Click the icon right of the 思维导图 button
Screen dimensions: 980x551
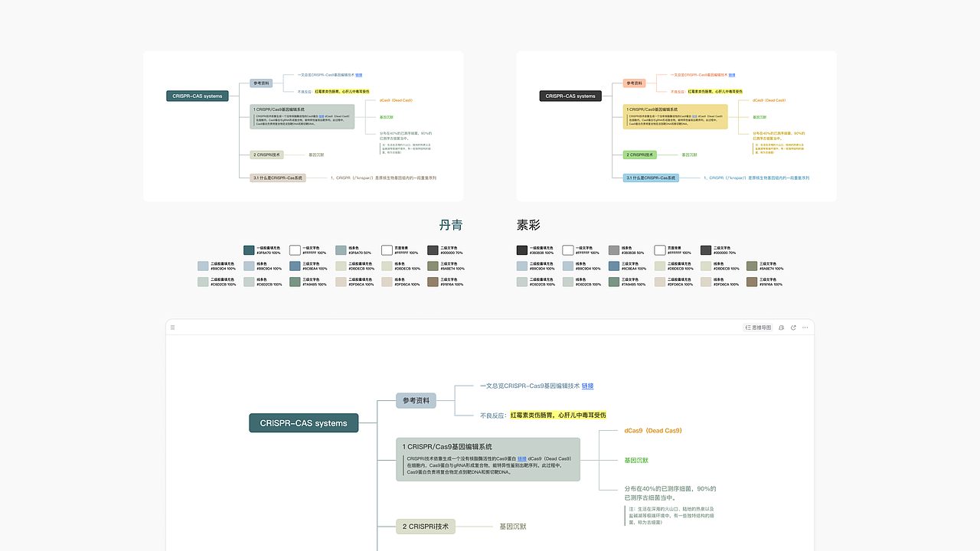click(782, 328)
